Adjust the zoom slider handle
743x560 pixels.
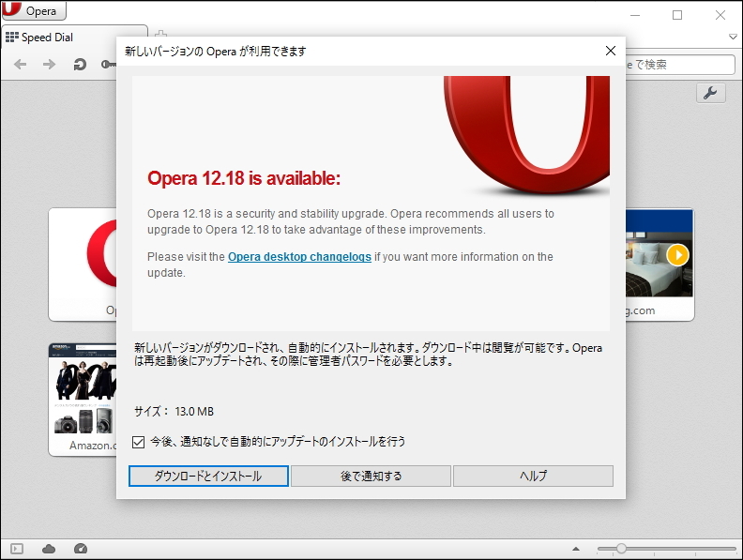(621, 549)
